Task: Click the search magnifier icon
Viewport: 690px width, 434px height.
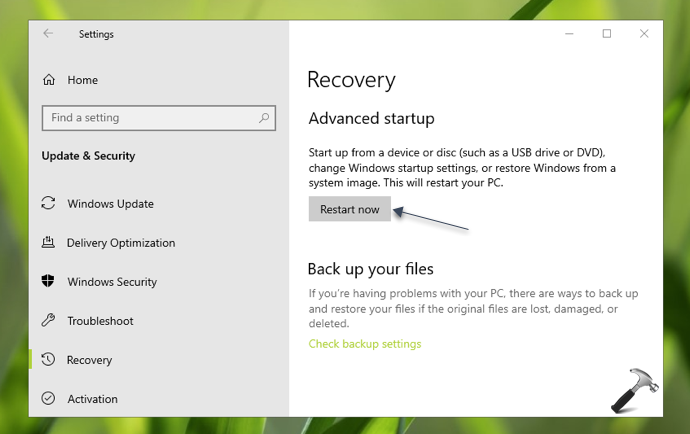Action: [x=264, y=118]
